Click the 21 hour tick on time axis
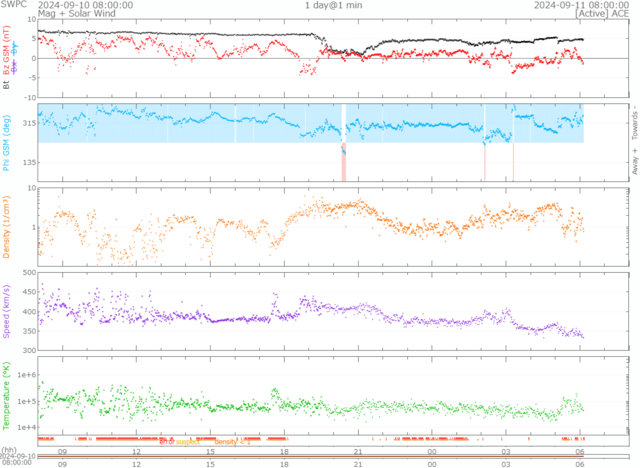The image size is (640, 468). click(x=357, y=464)
